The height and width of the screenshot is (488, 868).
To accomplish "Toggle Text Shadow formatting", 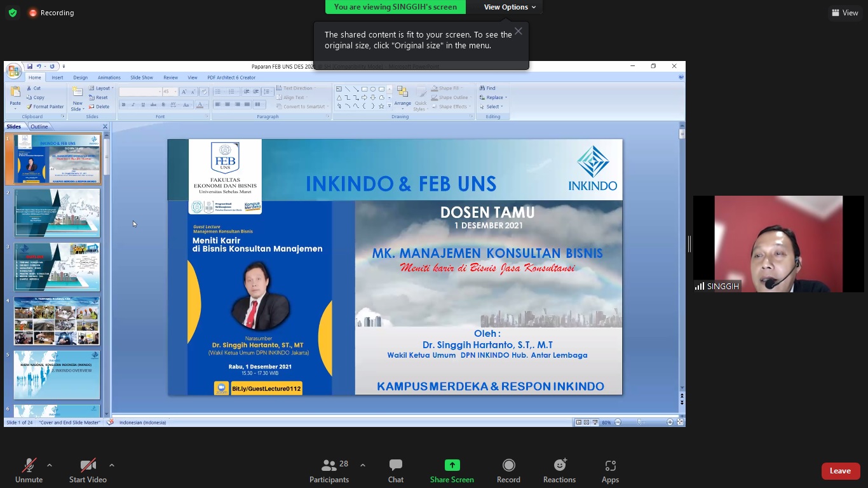I will coord(163,104).
